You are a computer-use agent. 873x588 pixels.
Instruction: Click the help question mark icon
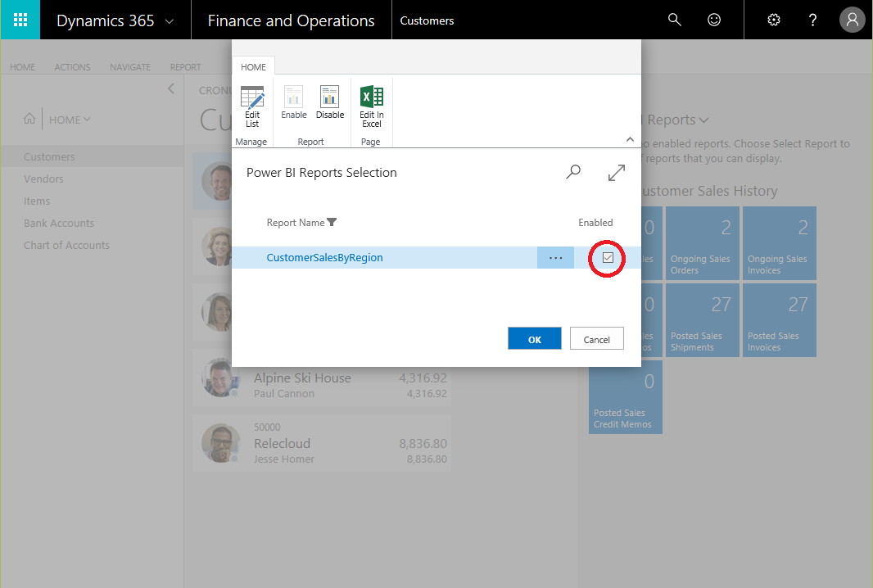[812, 20]
